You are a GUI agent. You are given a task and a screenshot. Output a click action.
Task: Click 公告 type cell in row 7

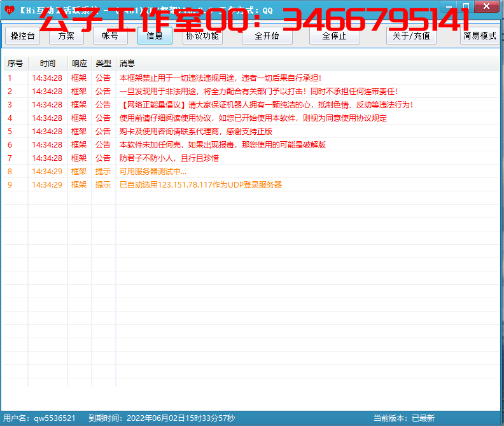pyautogui.click(x=103, y=158)
